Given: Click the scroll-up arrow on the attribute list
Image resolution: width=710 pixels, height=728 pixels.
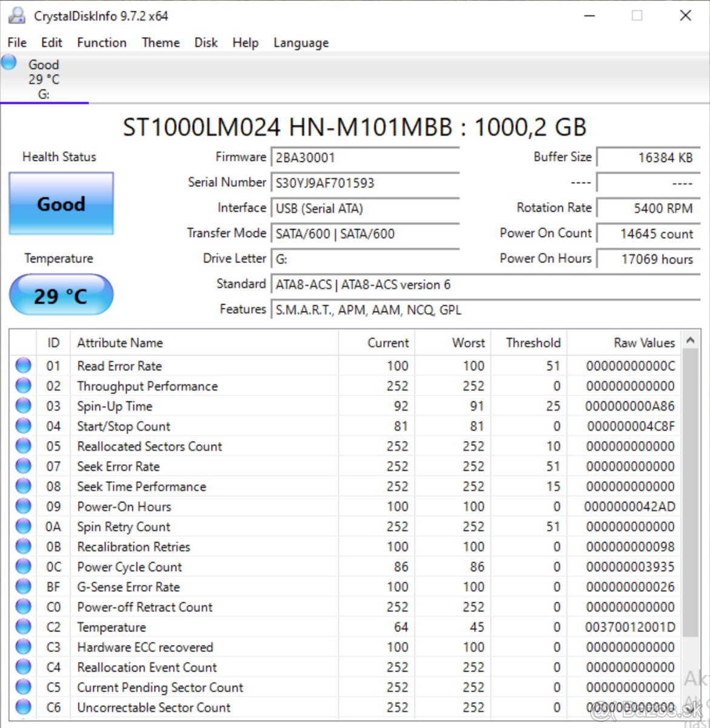Looking at the screenshot, I should point(691,340).
